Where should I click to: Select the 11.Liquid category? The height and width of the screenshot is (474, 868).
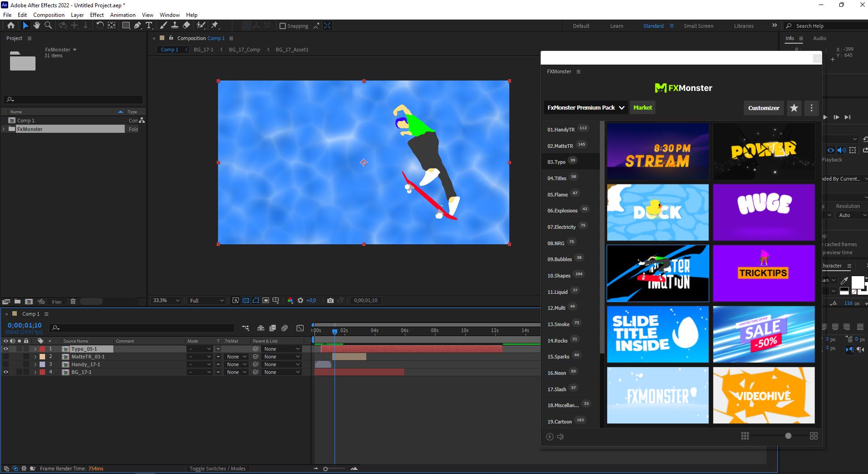570,292
